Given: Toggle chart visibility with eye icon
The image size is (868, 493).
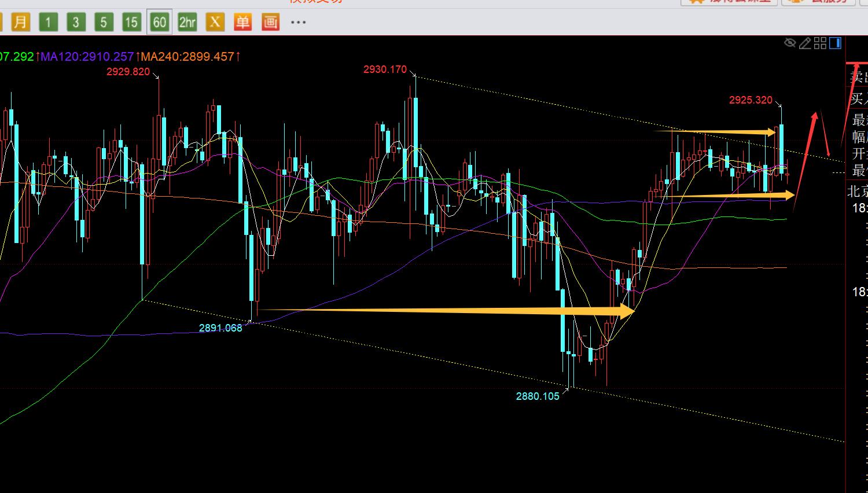Looking at the screenshot, I should click(x=790, y=43).
